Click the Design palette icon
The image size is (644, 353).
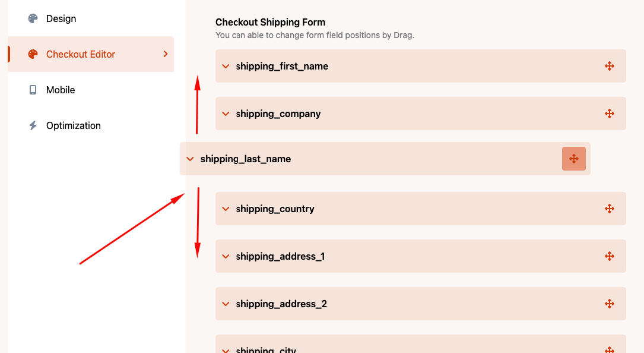click(x=31, y=18)
